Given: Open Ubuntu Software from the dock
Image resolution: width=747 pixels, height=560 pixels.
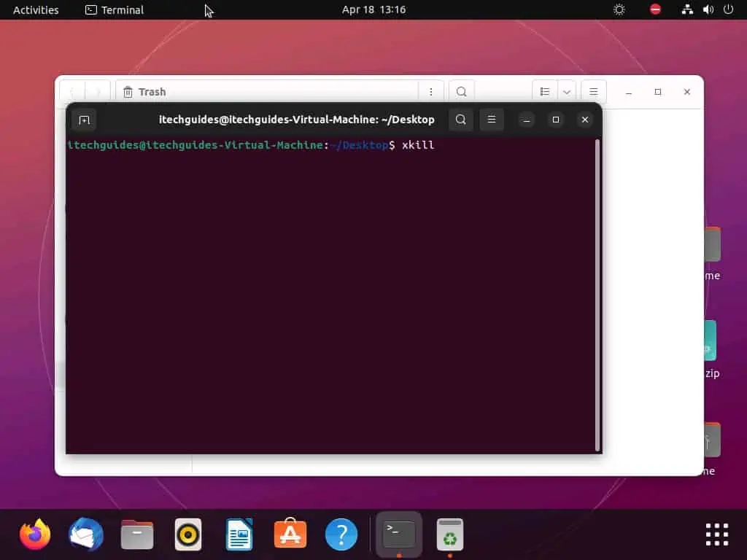Looking at the screenshot, I should pos(290,533).
